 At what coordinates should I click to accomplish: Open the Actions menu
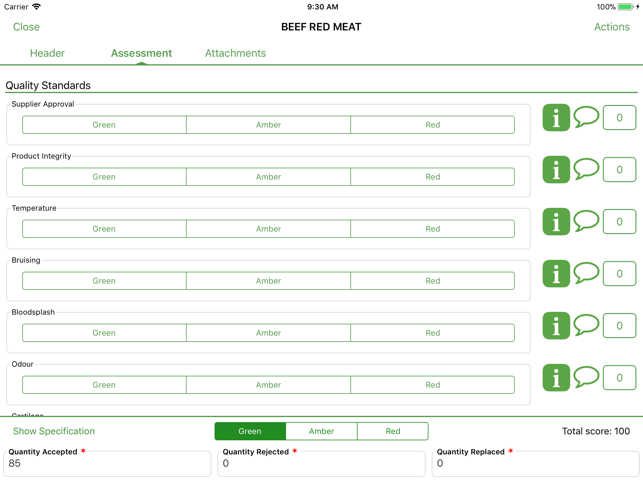[x=611, y=27]
